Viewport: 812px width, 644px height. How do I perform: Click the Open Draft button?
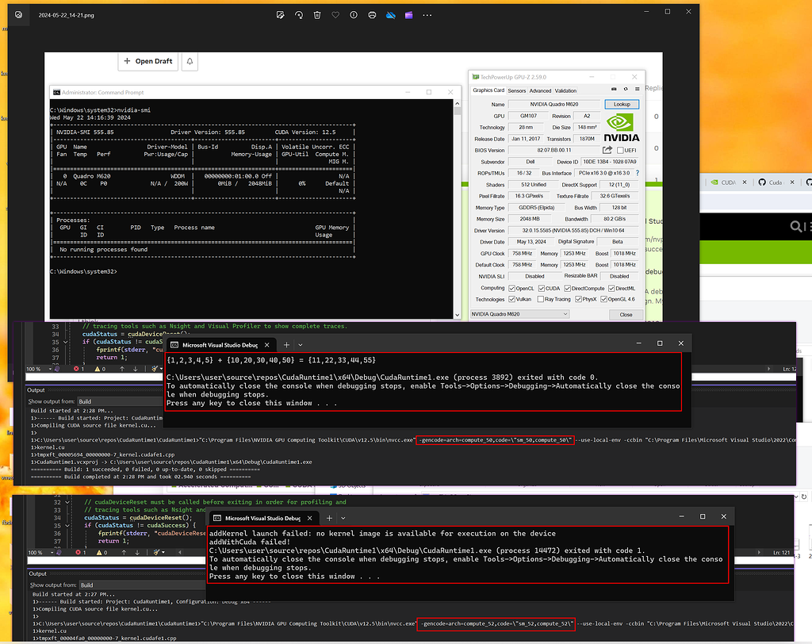click(148, 61)
